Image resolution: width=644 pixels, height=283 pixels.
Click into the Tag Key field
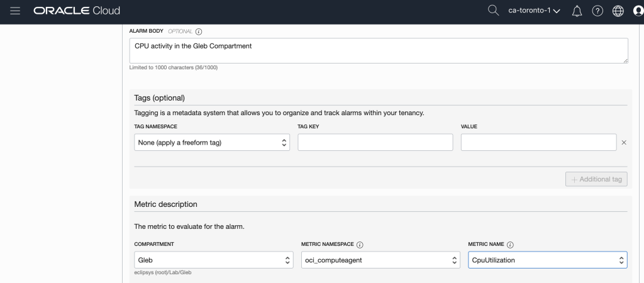click(375, 143)
